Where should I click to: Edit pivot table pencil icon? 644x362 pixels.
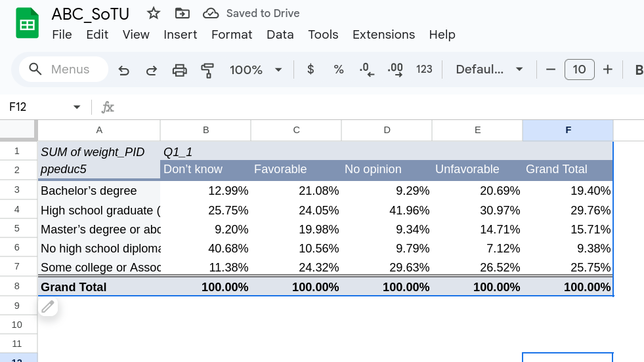coord(48,306)
